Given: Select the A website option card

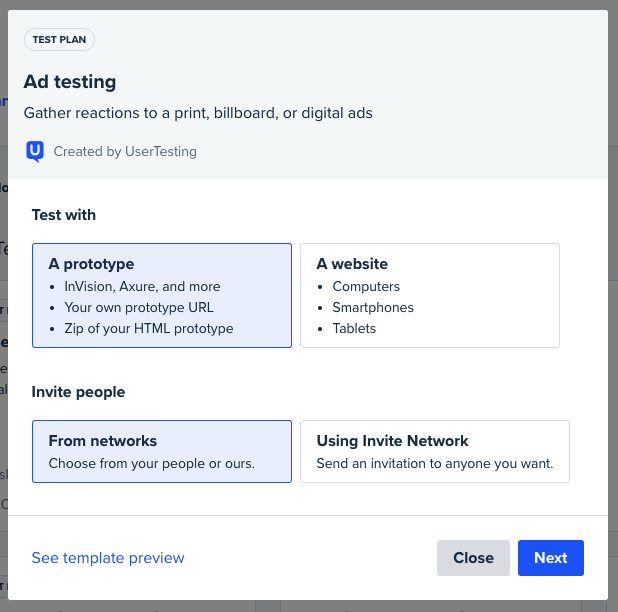Looking at the screenshot, I should pyautogui.click(x=430, y=296).
